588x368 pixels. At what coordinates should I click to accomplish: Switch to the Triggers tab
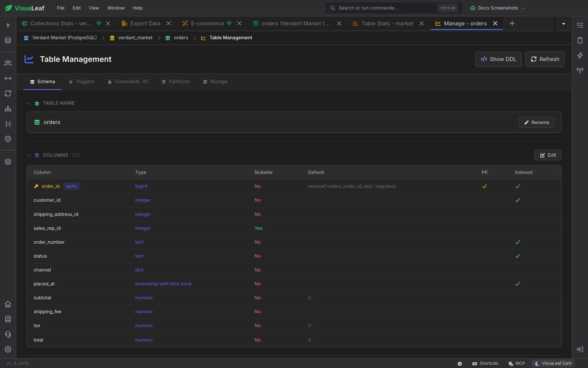click(x=81, y=82)
